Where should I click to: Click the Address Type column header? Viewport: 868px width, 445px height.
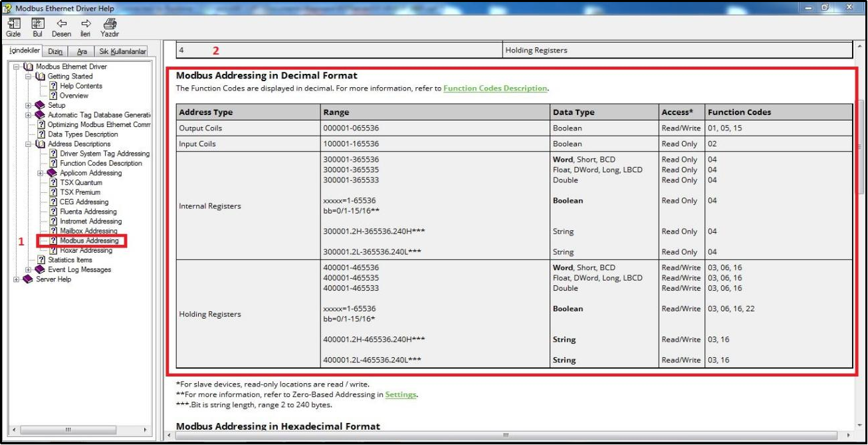point(248,112)
